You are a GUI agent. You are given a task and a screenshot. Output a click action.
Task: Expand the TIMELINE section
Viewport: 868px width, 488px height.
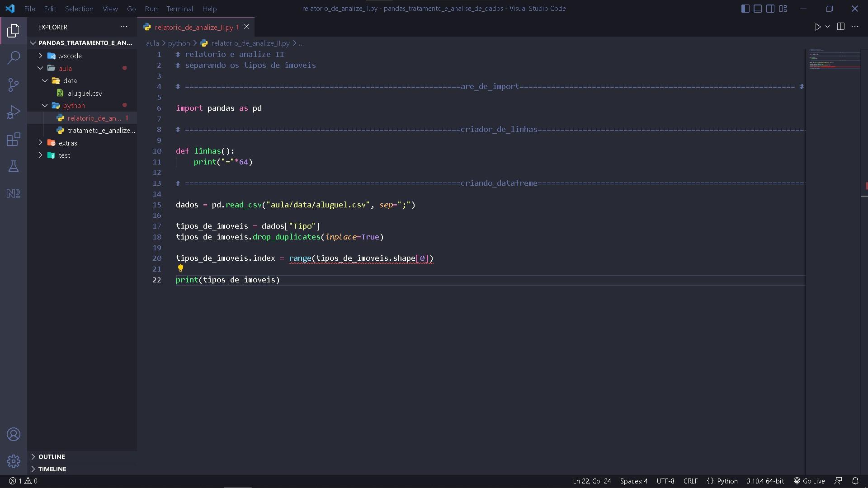[x=82, y=469]
